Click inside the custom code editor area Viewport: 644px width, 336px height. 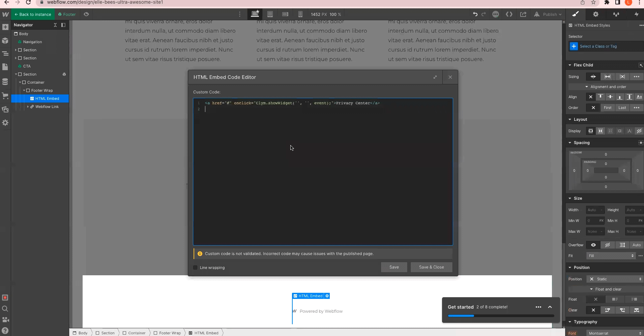pos(323,172)
